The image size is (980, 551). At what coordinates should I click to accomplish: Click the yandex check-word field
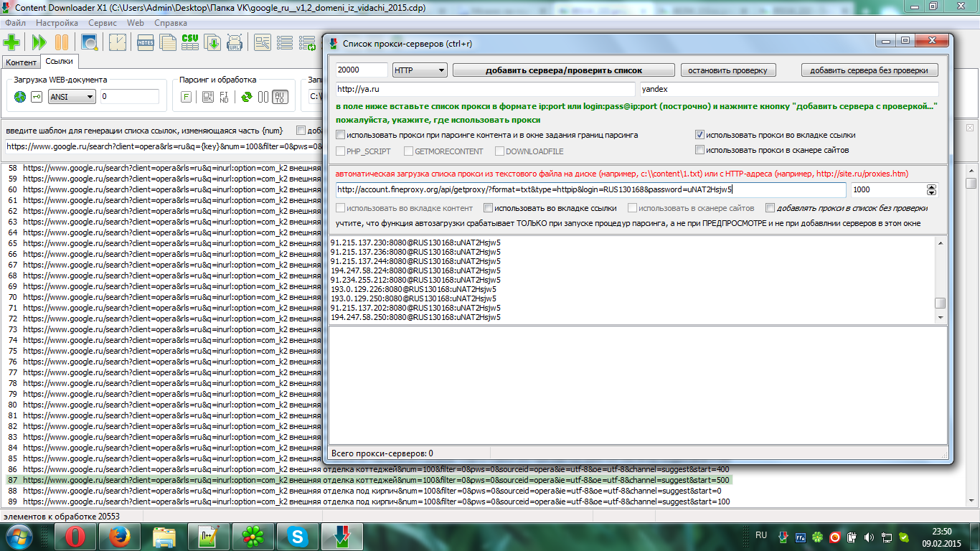(x=789, y=90)
